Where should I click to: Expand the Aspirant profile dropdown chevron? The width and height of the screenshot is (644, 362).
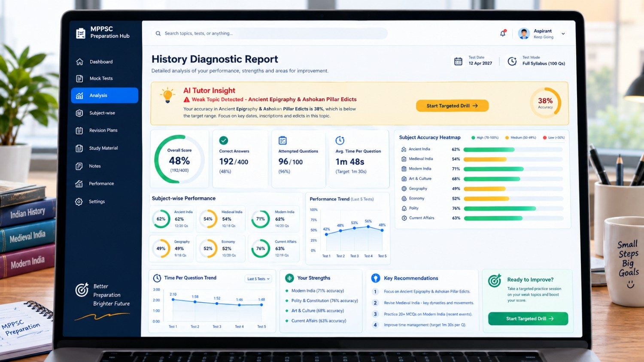tap(563, 33)
